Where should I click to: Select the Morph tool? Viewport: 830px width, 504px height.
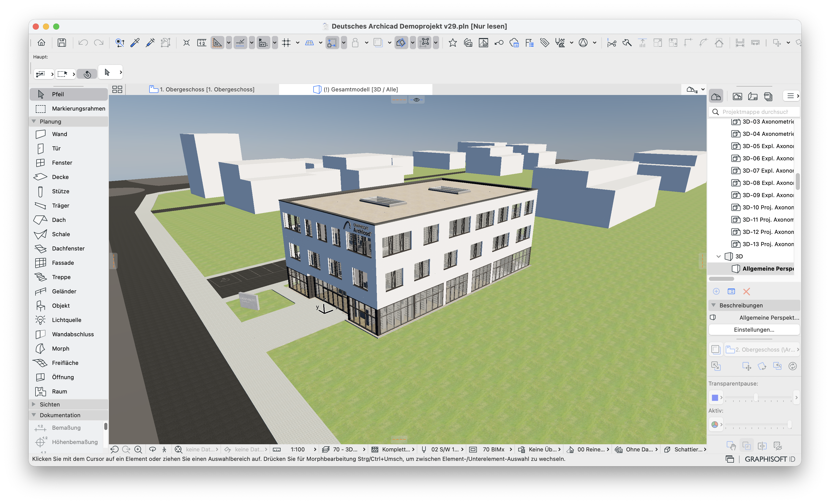point(69,349)
